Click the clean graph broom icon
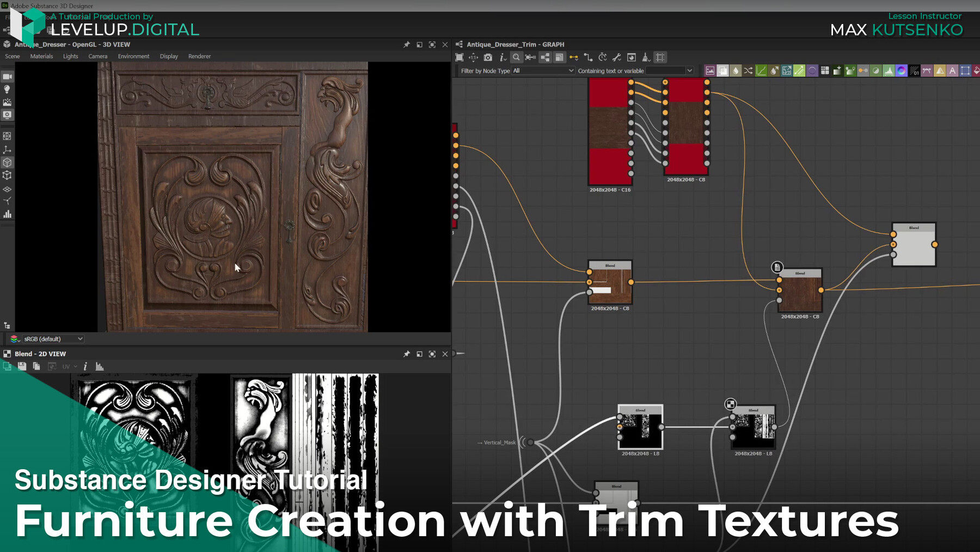 point(646,57)
